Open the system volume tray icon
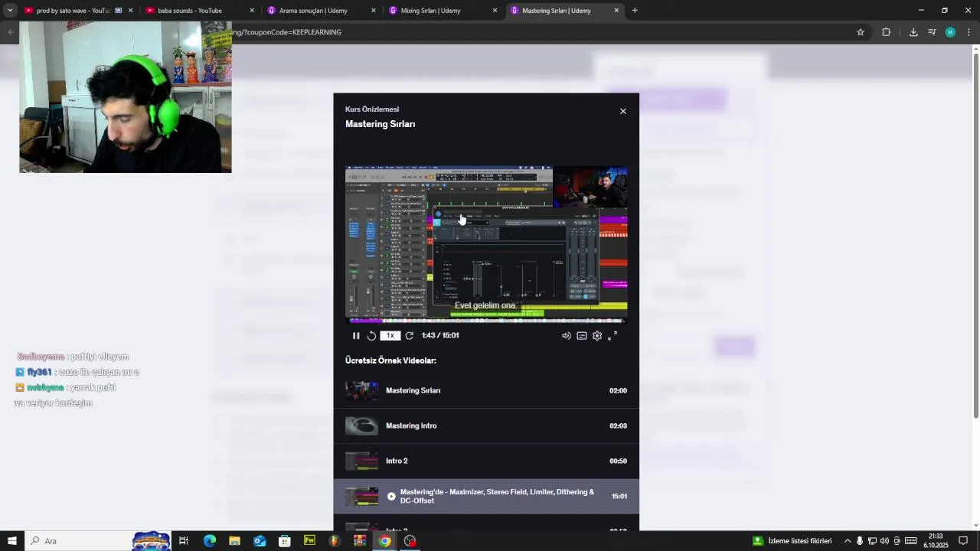The width and height of the screenshot is (980, 551). click(885, 541)
